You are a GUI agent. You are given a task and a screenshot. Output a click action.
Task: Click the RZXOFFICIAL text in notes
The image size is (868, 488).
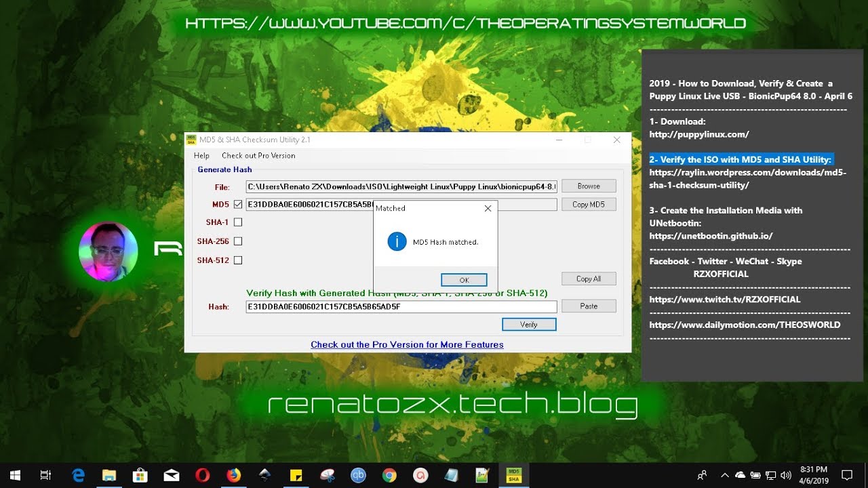pos(721,274)
